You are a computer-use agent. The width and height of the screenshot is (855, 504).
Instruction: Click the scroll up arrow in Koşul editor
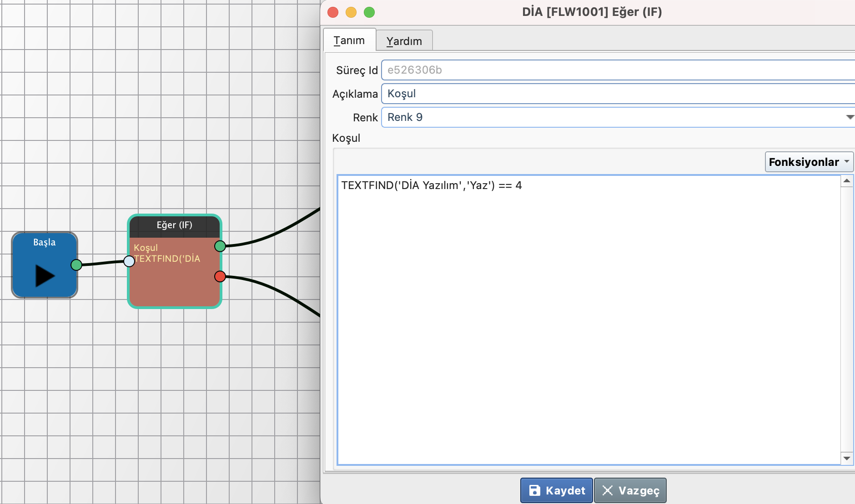pyautogui.click(x=847, y=181)
